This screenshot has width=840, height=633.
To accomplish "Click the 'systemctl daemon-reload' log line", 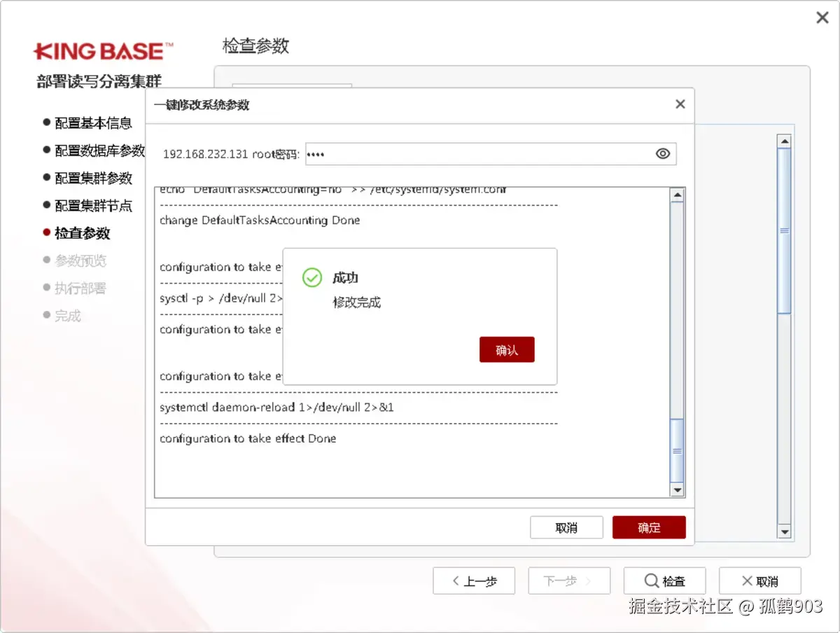I will [276, 407].
